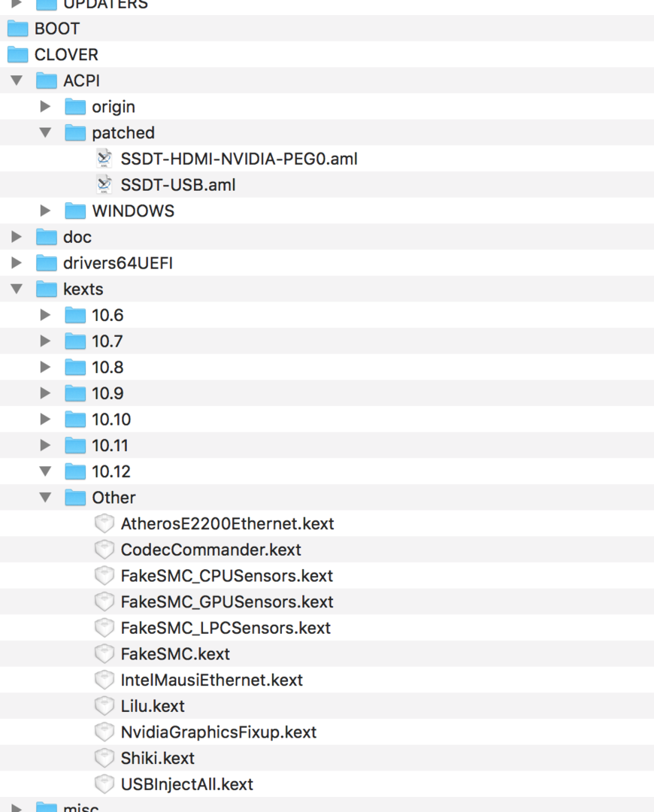Collapse the kexts folder disclosure triangle
Screen dimensions: 654x812
[17, 289]
